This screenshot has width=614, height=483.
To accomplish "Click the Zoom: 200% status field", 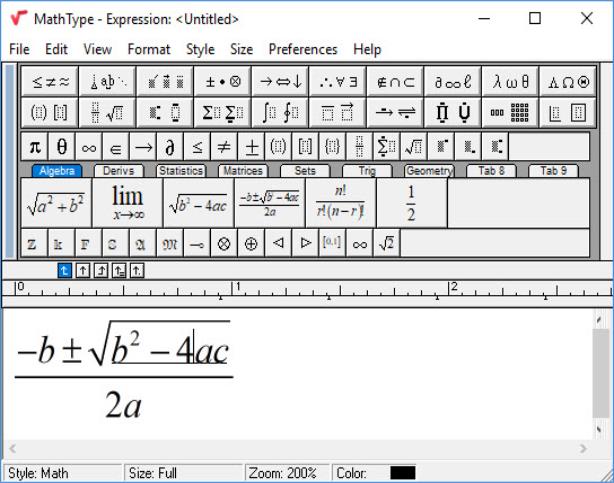I will coord(287,473).
